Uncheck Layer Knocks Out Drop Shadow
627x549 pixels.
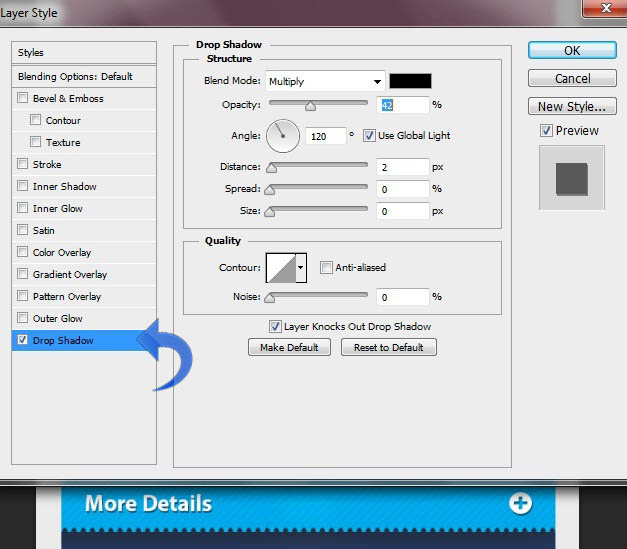pyautogui.click(x=275, y=326)
